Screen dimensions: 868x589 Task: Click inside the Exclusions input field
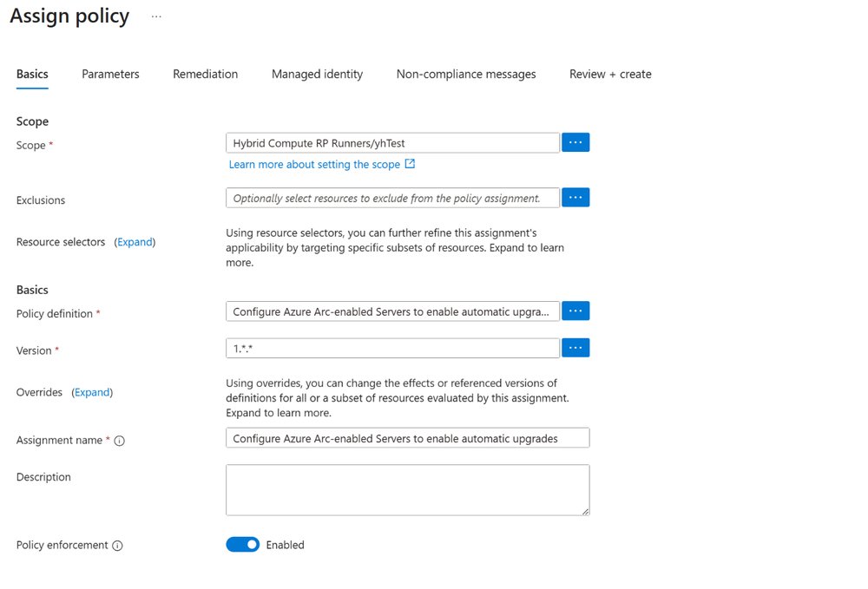391,197
